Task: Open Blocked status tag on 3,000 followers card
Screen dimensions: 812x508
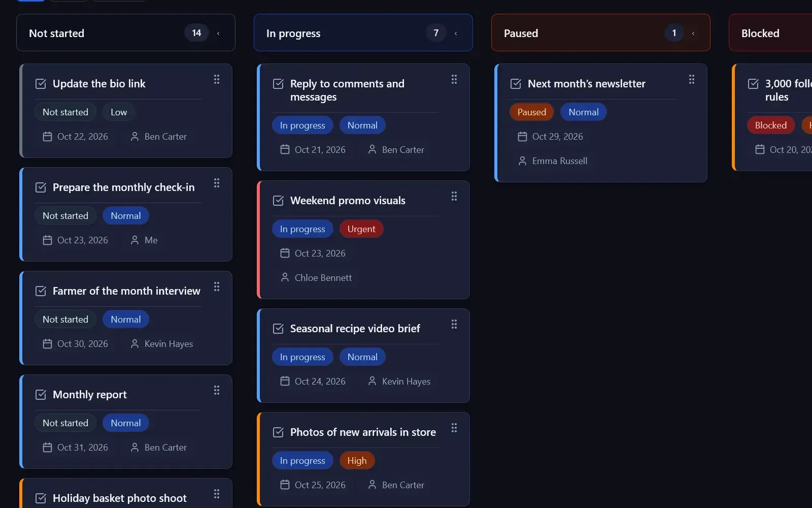Action: (771, 125)
